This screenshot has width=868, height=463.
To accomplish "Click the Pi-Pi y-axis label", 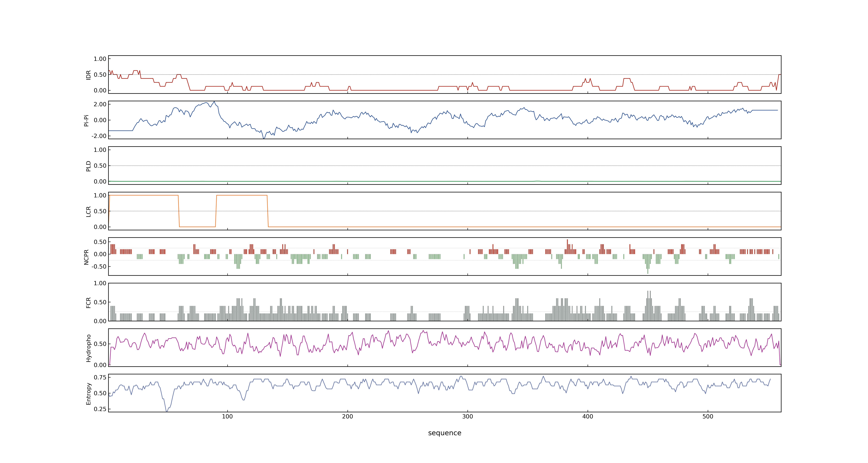I will 86,120.
